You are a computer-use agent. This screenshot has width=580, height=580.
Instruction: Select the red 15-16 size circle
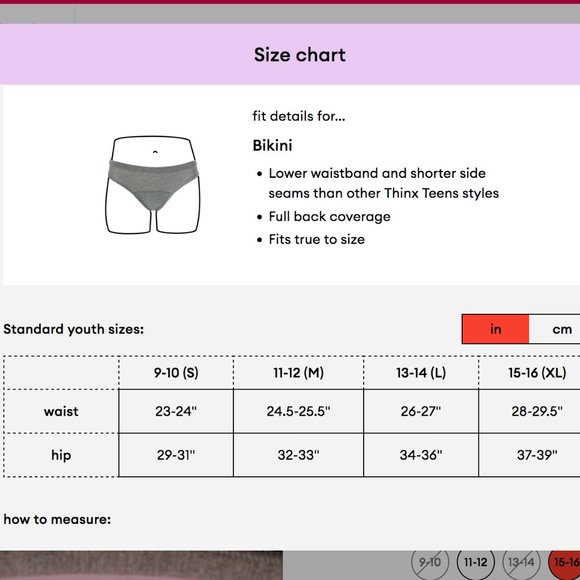pos(564,563)
